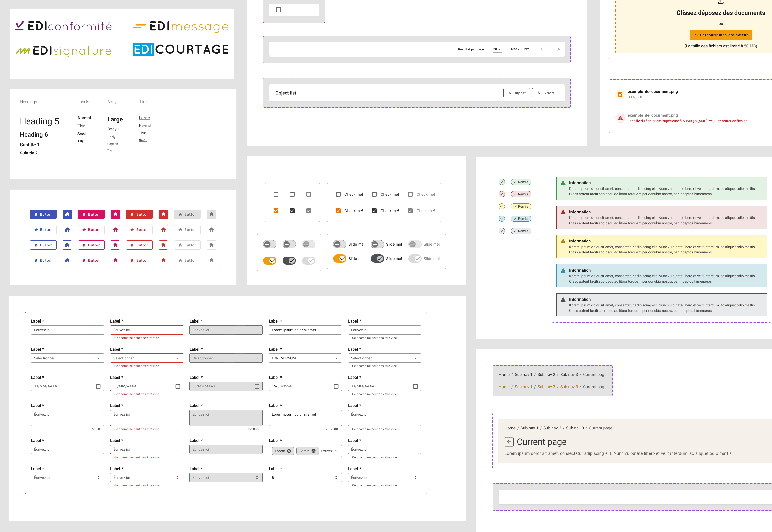Open Sélectionner dropdown with gray helper text
This screenshot has height=532, width=772.
[x=385, y=358]
